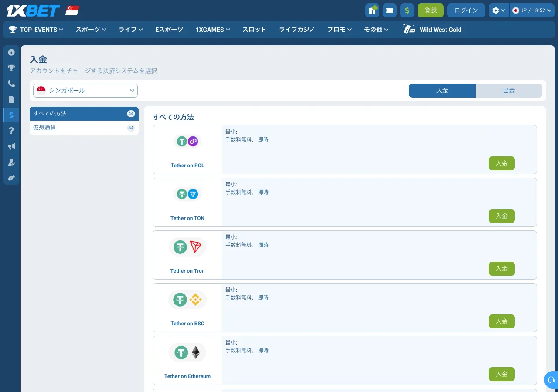
Task: Select the すべての方法 category
Action: [x=84, y=114]
